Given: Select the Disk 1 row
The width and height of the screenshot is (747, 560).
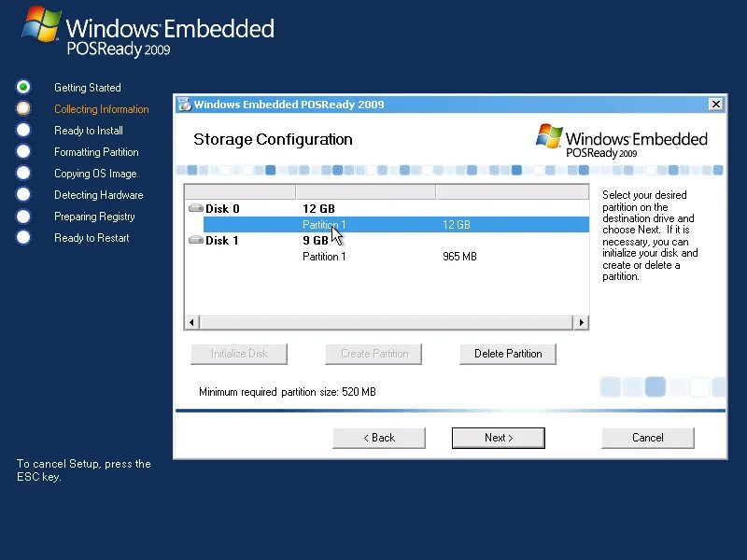Looking at the screenshot, I should point(387,241).
